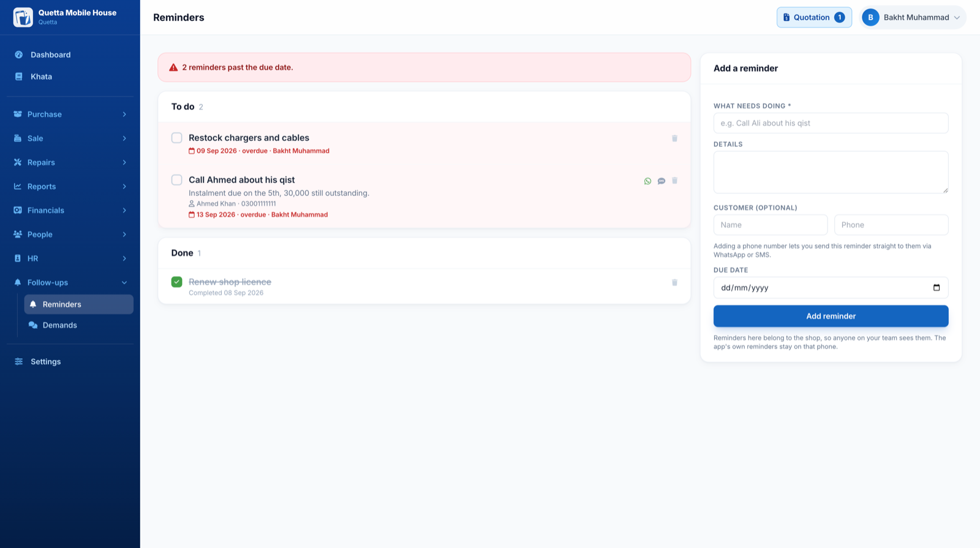The height and width of the screenshot is (548, 980).
Task: Click the Reports chart icon
Action: [x=18, y=186]
